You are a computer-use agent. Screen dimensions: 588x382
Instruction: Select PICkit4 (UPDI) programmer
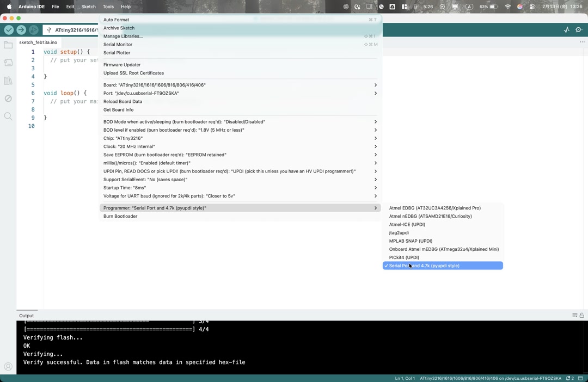pos(443,257)
